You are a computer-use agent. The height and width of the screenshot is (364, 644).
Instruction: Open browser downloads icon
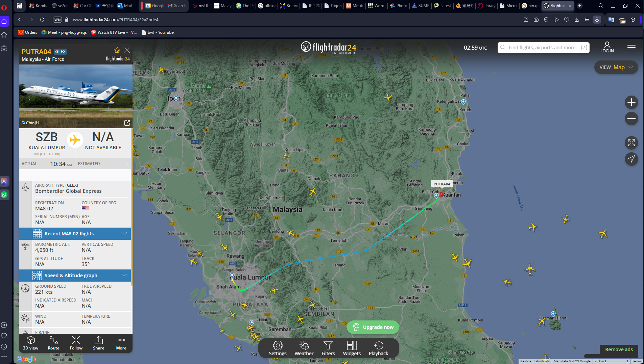[x=577, y=20]
